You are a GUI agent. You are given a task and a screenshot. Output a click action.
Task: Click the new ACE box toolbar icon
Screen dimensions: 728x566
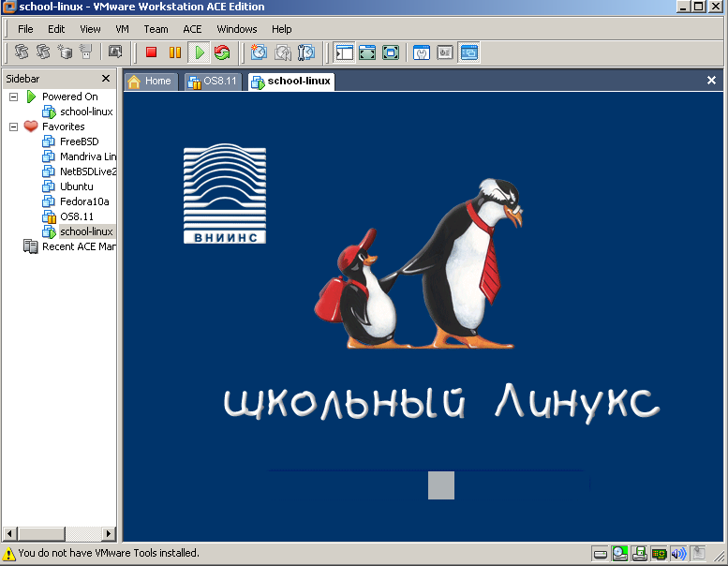pos(65,52)
